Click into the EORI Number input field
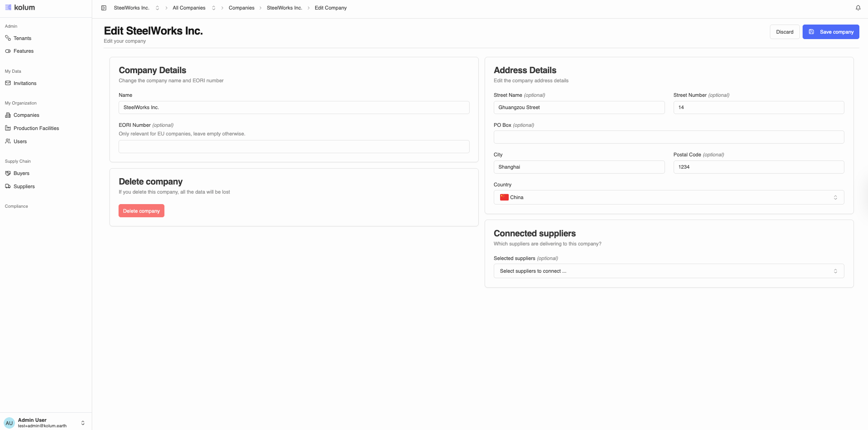This screenshot has height=430, width=868. (x=293, y=147)
